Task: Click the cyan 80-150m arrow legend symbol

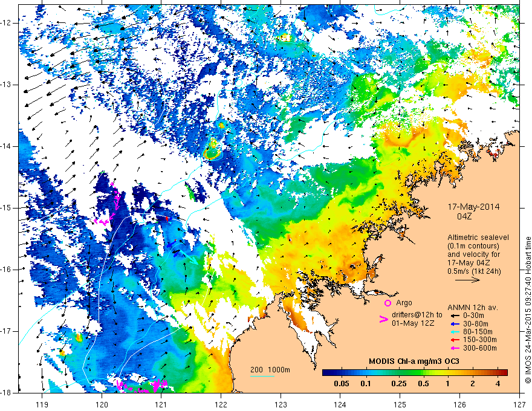Action: coord(455,332)
